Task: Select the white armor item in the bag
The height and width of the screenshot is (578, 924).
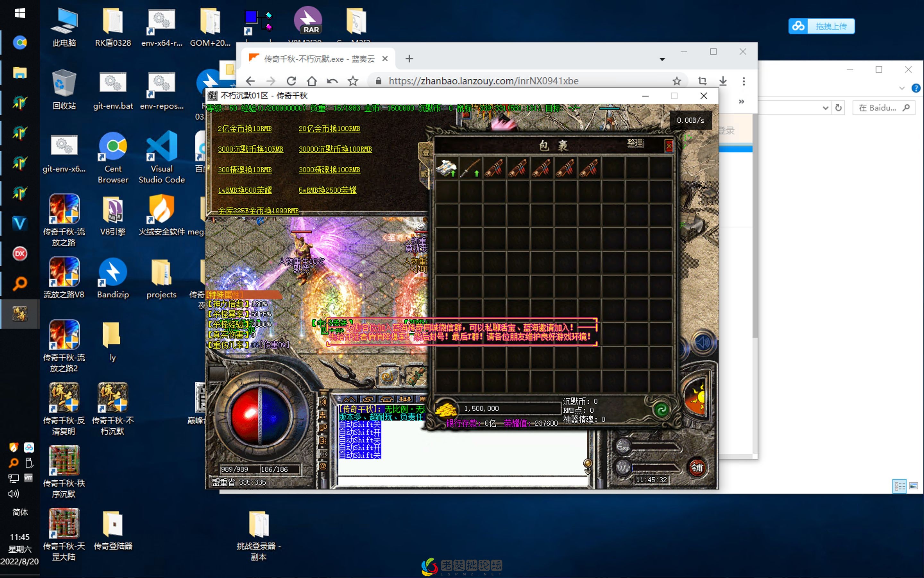Action: point(446,168)
